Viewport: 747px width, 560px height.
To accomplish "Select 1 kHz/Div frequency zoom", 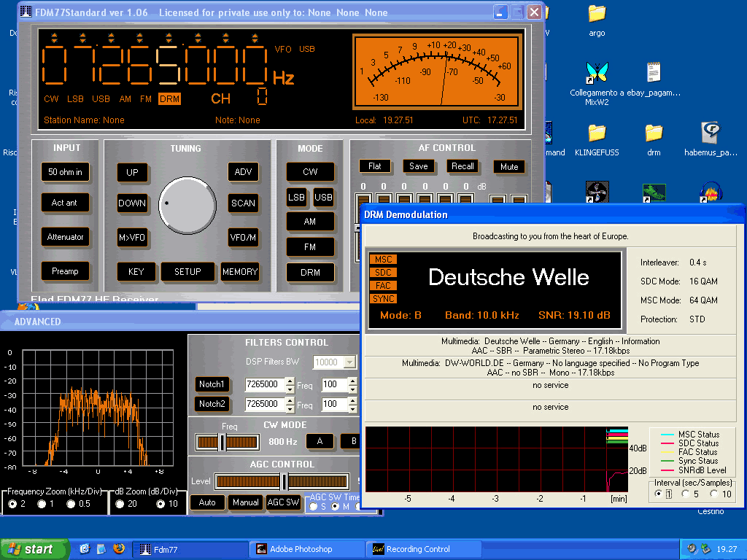I will click(42, 504).
